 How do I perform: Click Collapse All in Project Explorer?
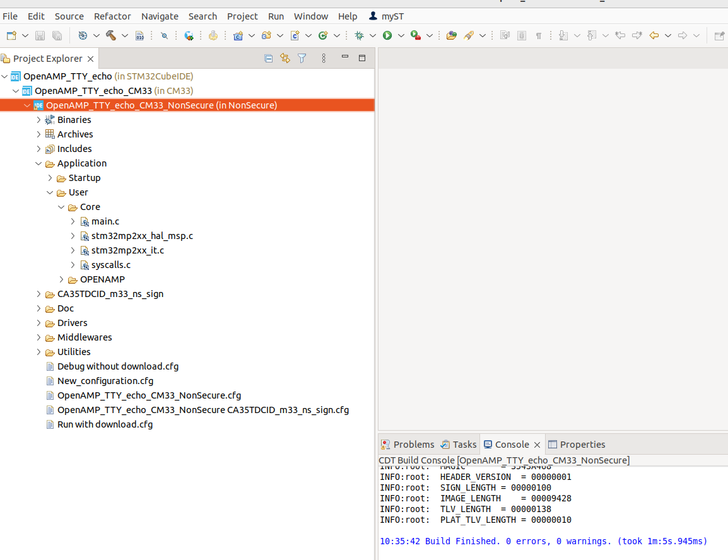coord(268,58)
